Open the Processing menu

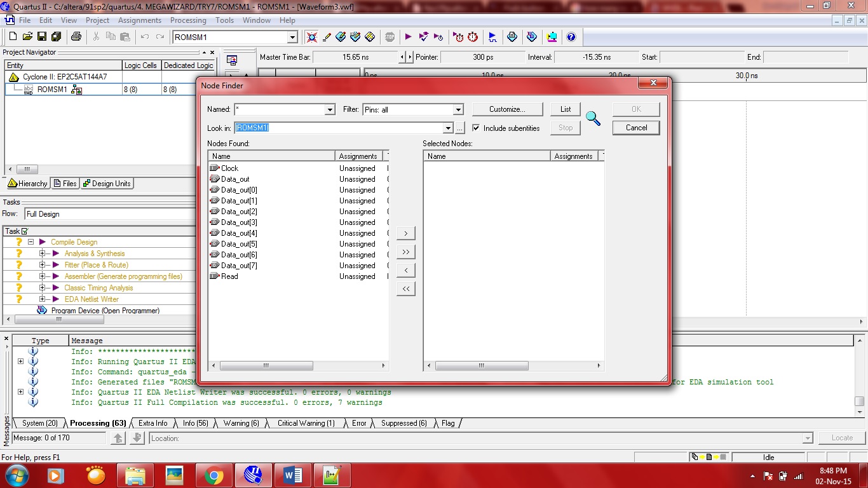click(187, 20)
